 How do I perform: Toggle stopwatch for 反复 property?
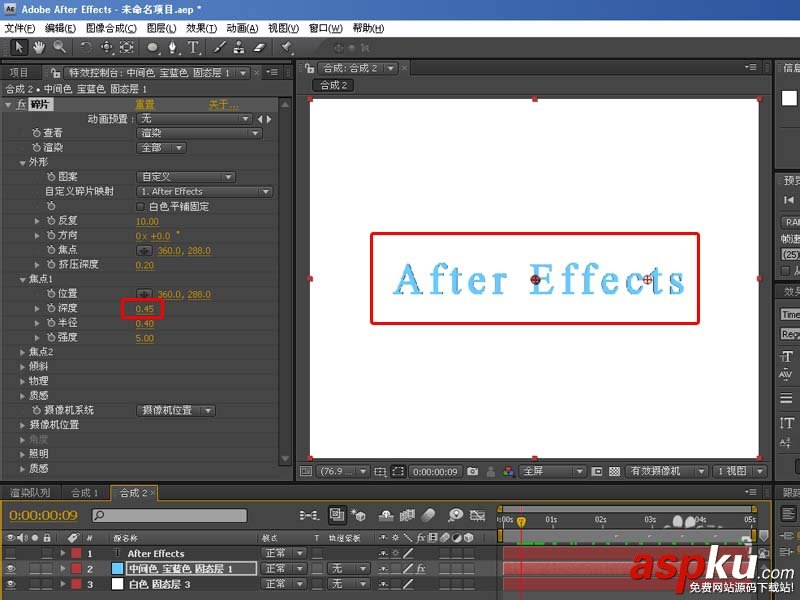[51, 220]
